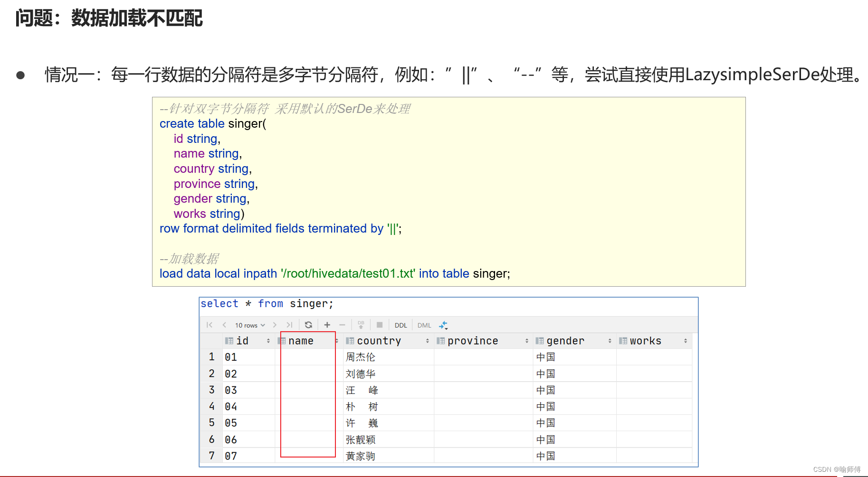Add a new row with plus icon
This screenshot has height=477, width=868.
tap(327, 325)
